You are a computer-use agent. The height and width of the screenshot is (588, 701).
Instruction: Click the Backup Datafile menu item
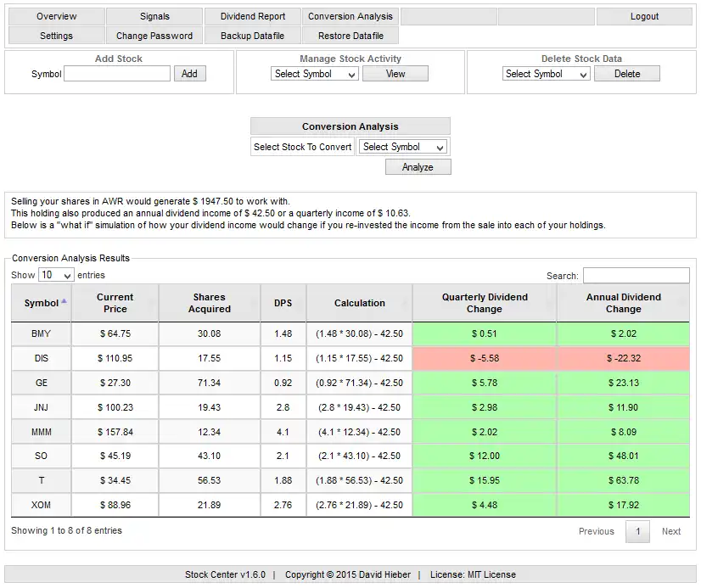pyautogui.click(x=253, y=36)
